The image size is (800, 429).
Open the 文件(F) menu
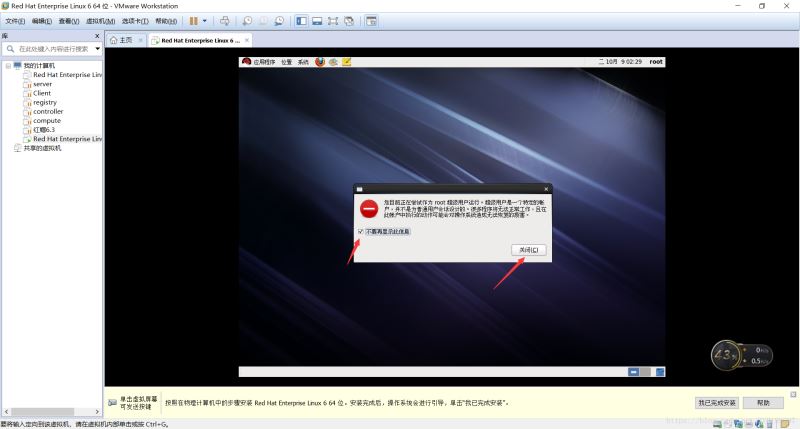(15, 21)
